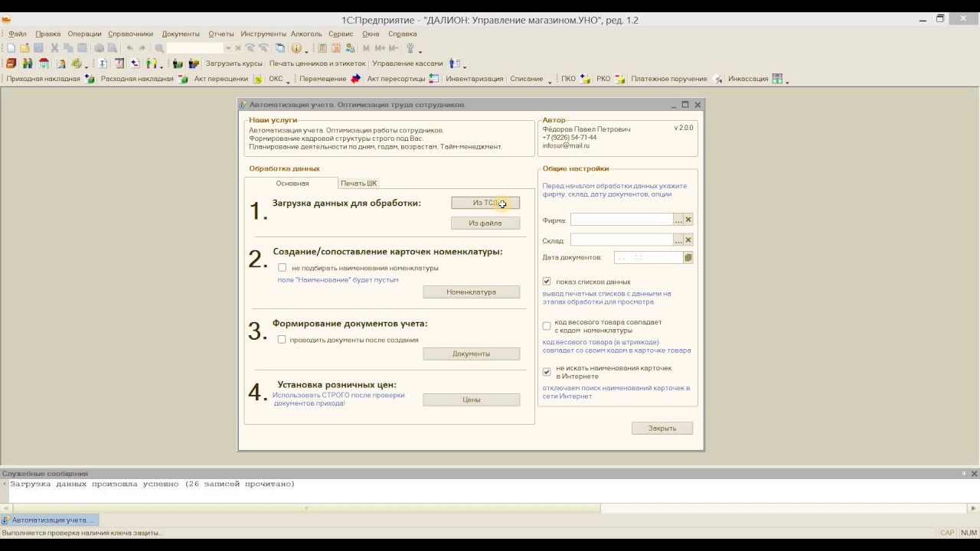
Task: Open the Отчеты menu
Action: point(220,34)
